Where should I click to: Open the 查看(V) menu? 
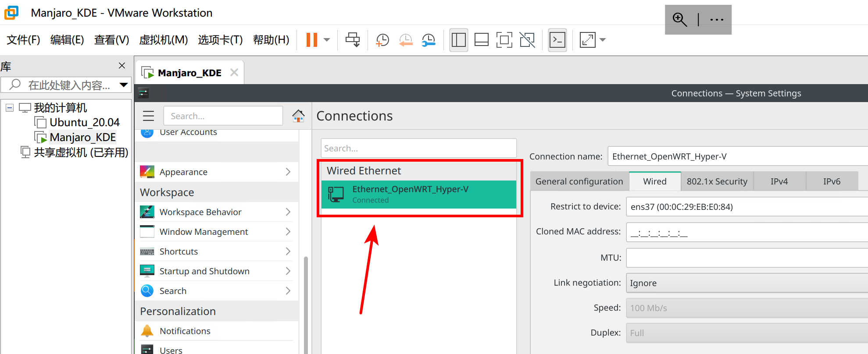tap(111, 40)
